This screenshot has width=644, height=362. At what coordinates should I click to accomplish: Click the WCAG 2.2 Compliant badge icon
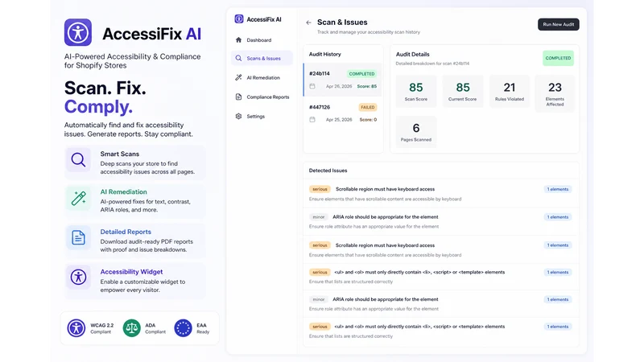(76, 328)
